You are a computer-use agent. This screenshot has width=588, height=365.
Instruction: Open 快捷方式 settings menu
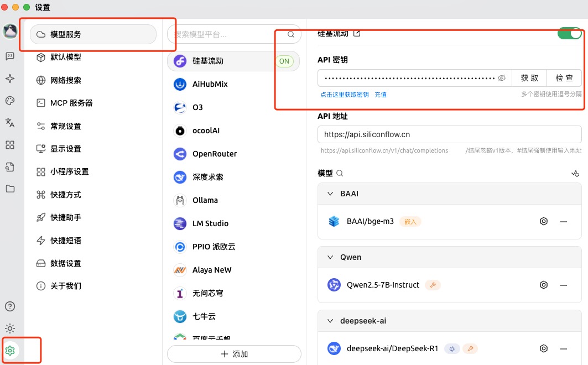coord(93,195)
